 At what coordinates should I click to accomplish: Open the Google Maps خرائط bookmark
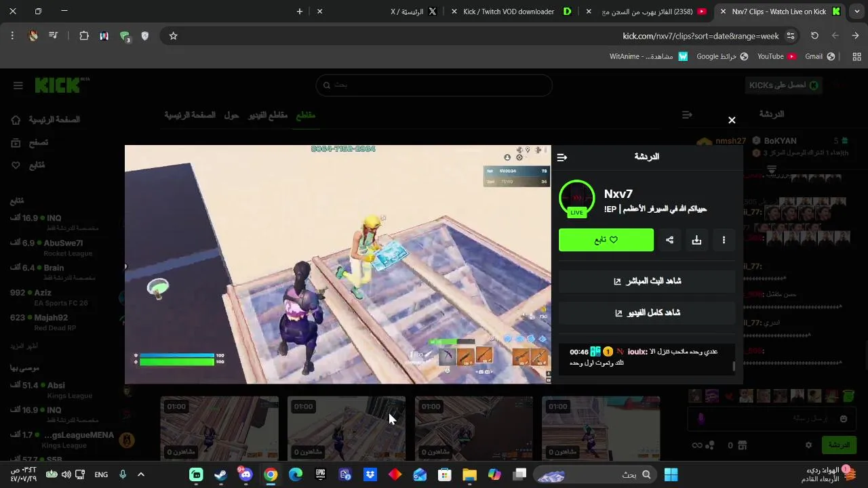pos(722,56)
